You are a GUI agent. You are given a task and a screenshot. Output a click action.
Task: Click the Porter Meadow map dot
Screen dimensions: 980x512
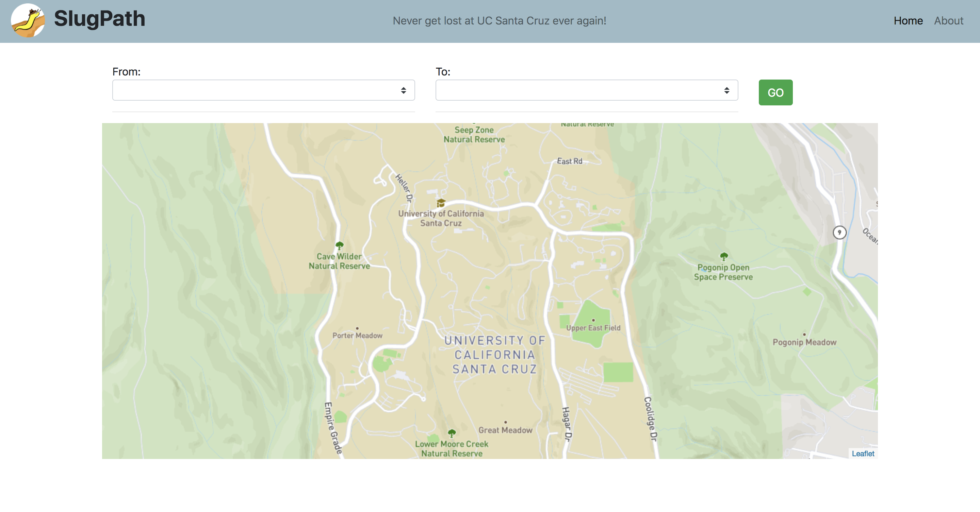point(357,328)
